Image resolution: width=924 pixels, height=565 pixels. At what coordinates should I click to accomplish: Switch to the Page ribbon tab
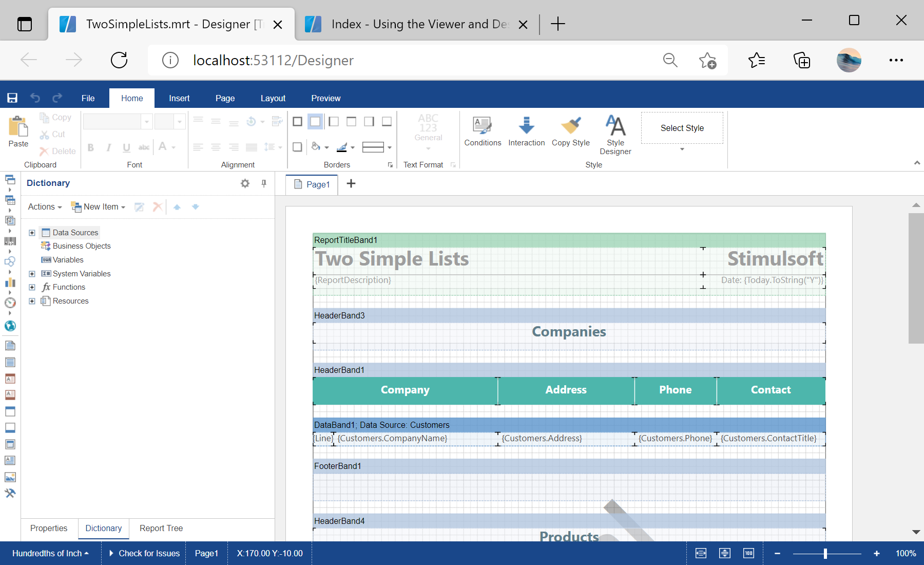[225, 98]
